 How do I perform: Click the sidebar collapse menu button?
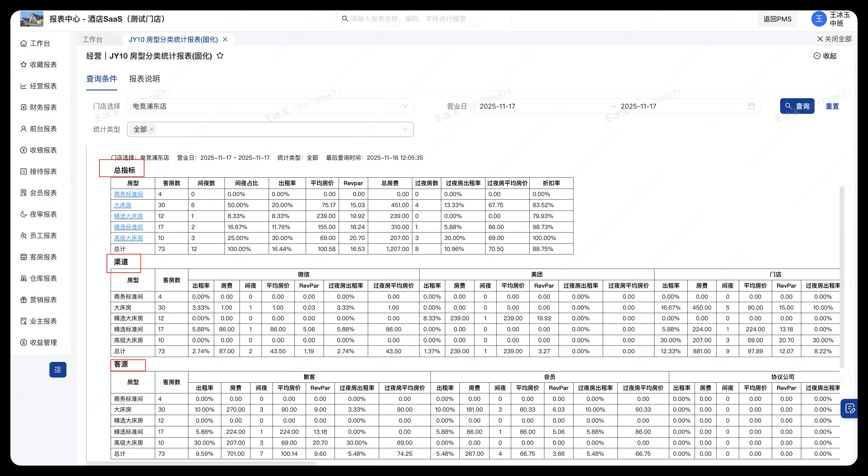coord(58,369)
